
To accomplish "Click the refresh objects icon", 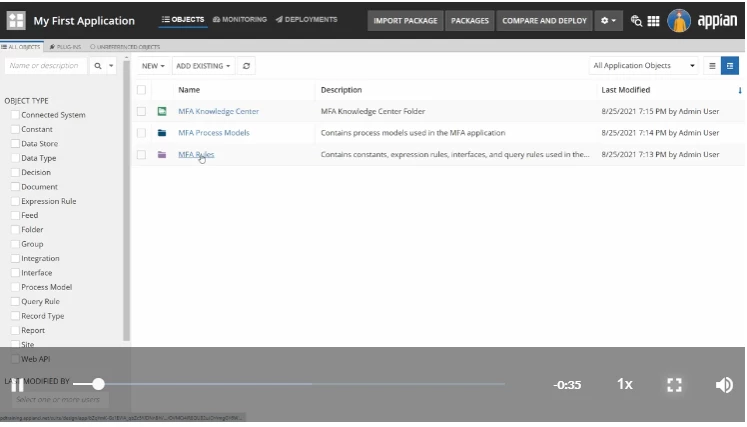I will click(246, 66).
